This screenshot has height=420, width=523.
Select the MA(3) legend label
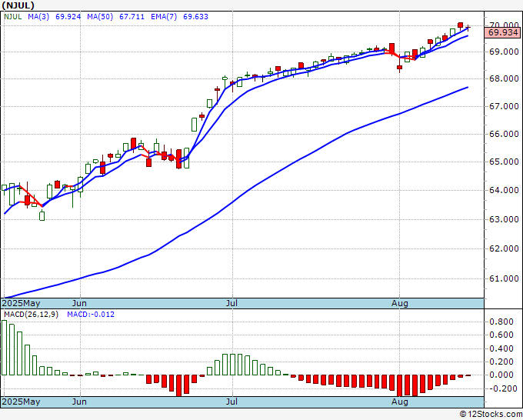(x=38, y=16)
